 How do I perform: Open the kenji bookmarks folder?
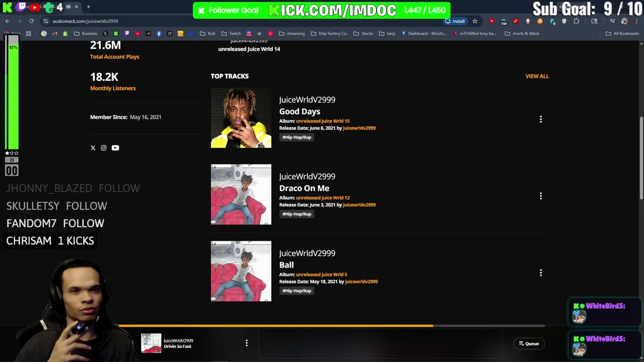point(387,34)
